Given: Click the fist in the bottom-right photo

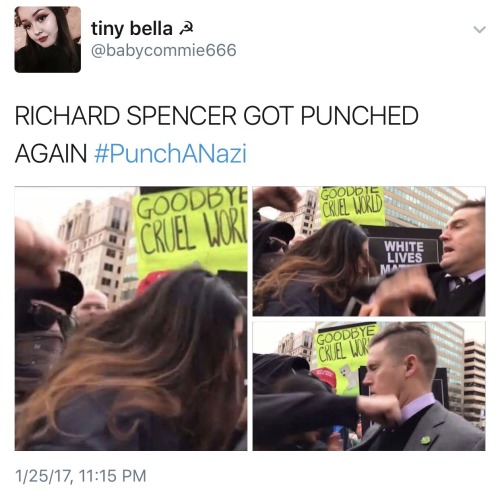Looking at the screenshot, I should [x=378, y=410].
